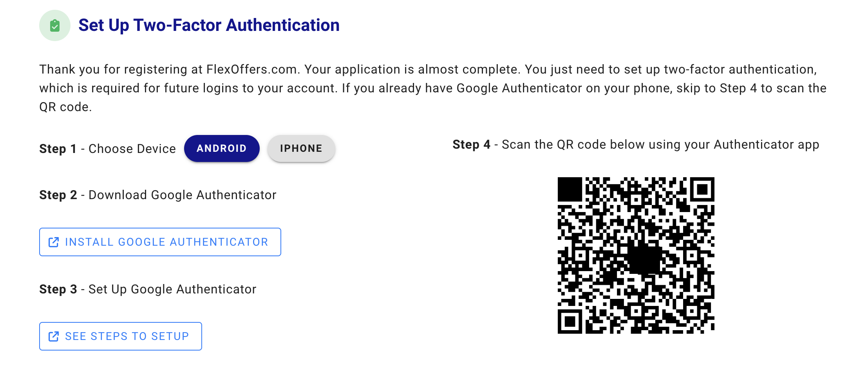868x392 pixels.
Task: Click the external link icon on Install Google Authenticator
Action: tap(54, 242)
